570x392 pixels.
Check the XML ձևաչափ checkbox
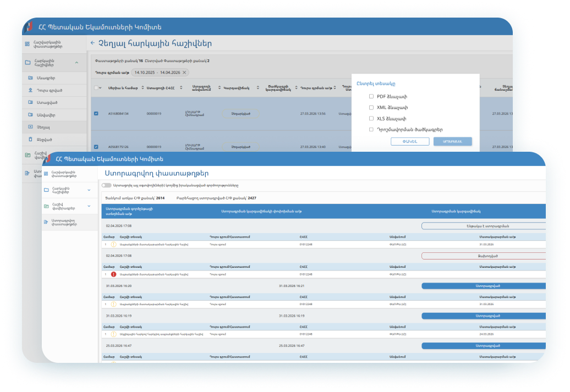[371, 107]
